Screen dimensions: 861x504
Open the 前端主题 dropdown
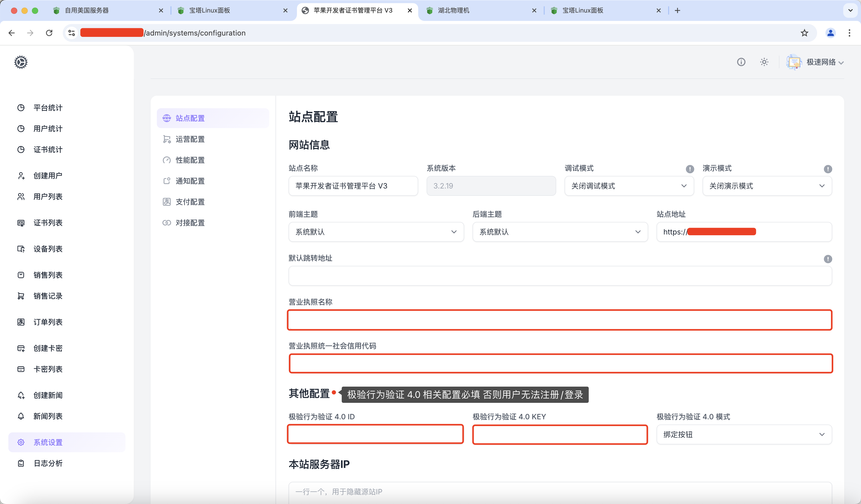click(376, 232)
